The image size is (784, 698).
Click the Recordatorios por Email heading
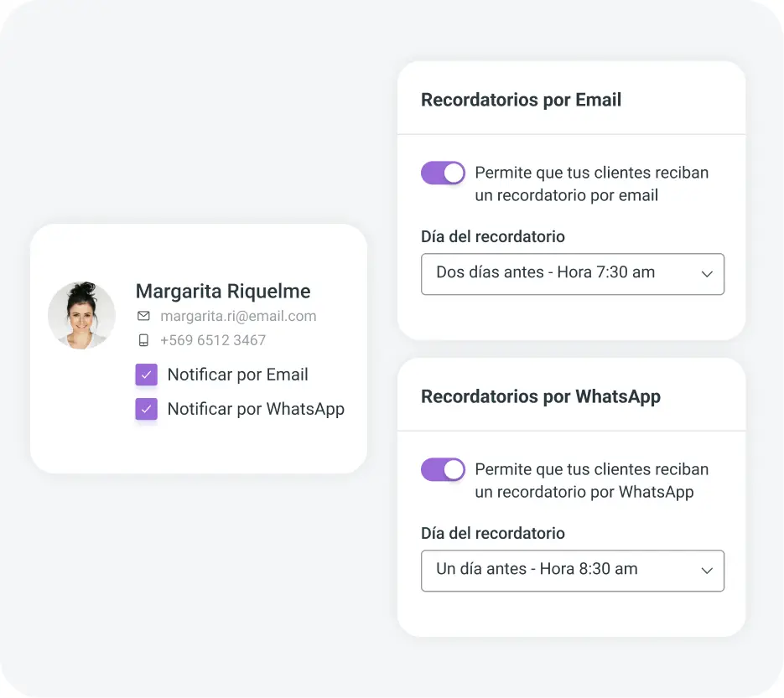[x=521, y=100]
